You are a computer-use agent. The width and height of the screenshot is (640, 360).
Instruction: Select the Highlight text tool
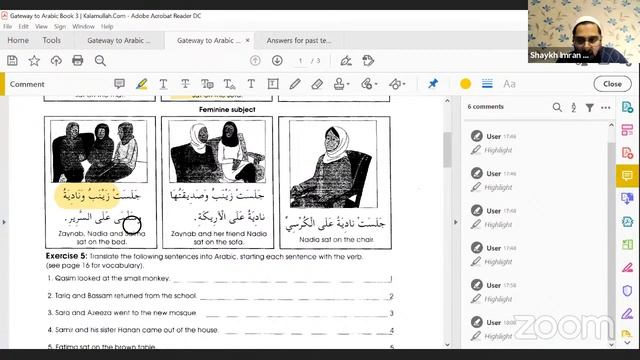coord(141,84)
